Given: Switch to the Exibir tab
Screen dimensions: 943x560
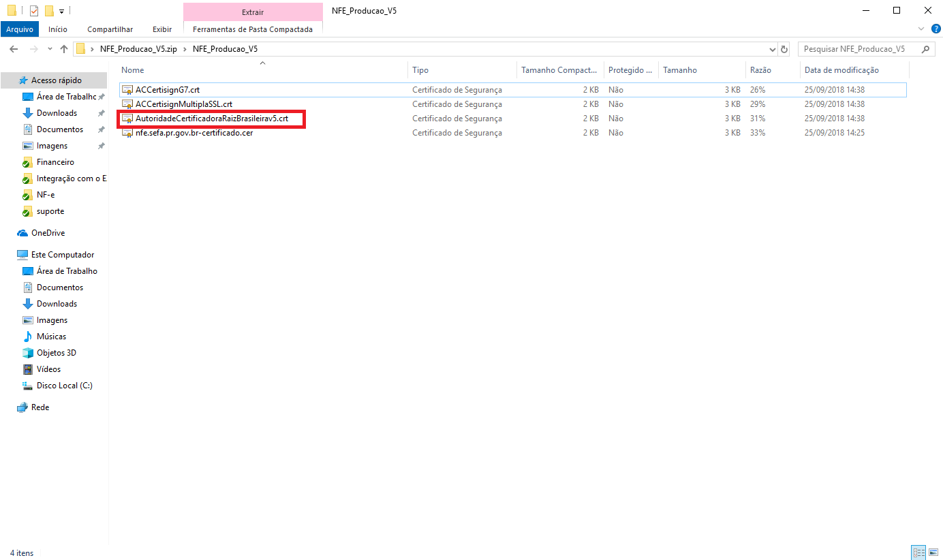Looking at the screenshot, I should 162,29.
